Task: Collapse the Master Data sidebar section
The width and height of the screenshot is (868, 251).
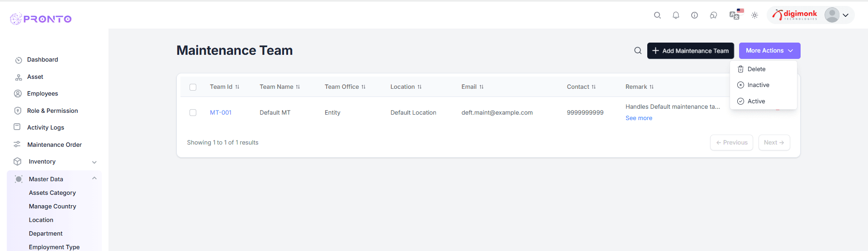Action: pyautogui.click(x=94, y=179)
